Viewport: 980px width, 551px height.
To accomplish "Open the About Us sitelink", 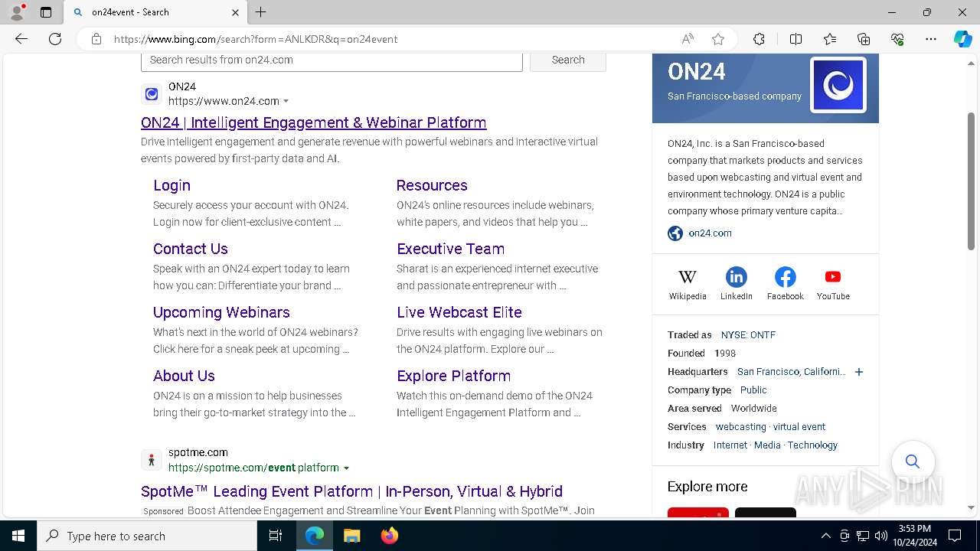I will pos(184,376).
